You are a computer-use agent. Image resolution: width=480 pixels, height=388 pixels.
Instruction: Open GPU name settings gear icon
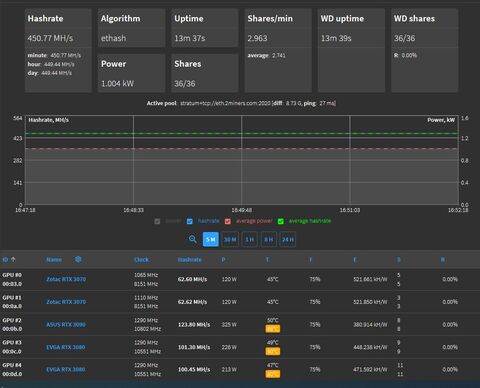point(78,259)
